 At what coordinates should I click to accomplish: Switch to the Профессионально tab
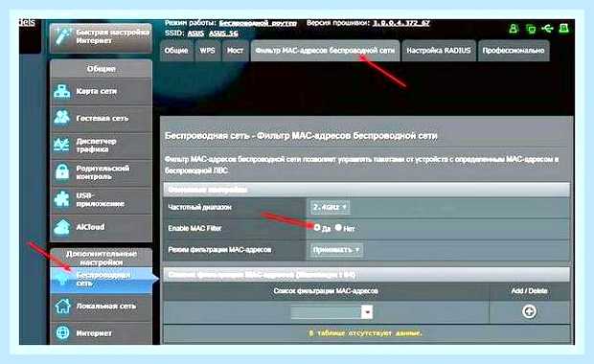point(514,51)
